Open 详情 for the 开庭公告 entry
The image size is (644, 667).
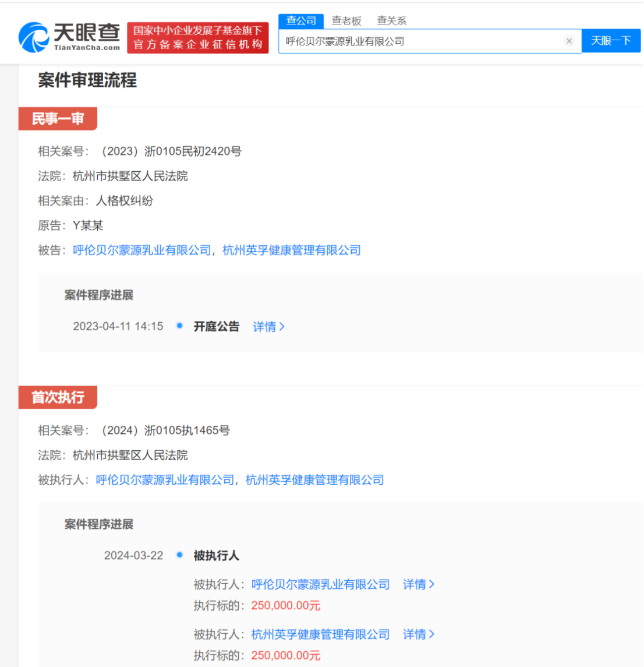(268, 327)
